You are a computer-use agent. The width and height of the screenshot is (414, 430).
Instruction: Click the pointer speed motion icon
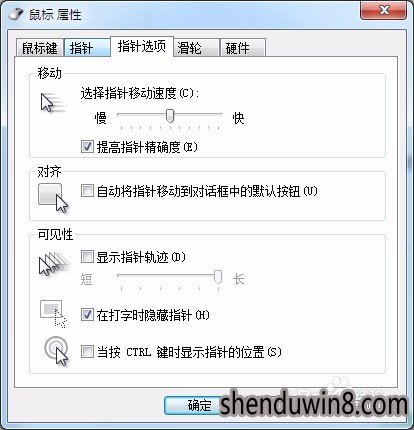53,103
